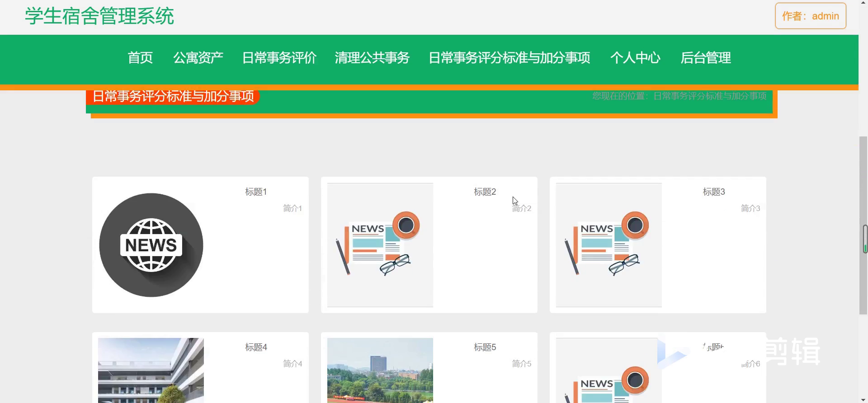
Task: Click the 标题1 title text
Action: (x=256, y=192)
